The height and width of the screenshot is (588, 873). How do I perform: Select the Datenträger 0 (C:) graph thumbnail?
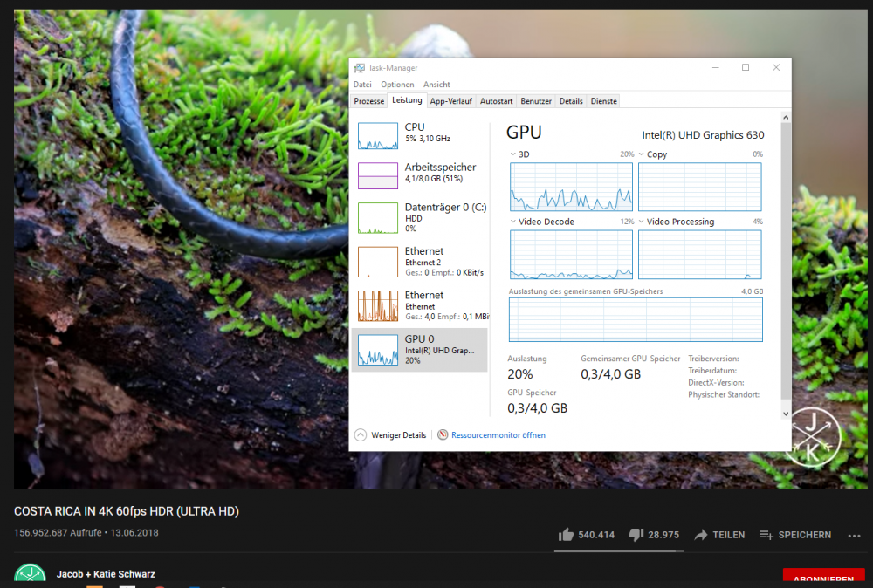pyautogui.click(x=378, y=217)
